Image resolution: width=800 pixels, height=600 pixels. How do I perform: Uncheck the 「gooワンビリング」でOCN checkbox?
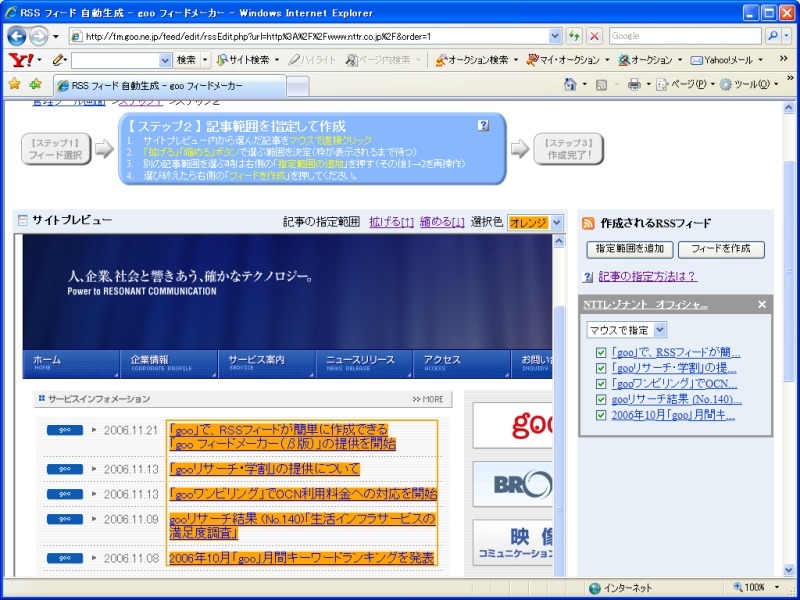601,384
